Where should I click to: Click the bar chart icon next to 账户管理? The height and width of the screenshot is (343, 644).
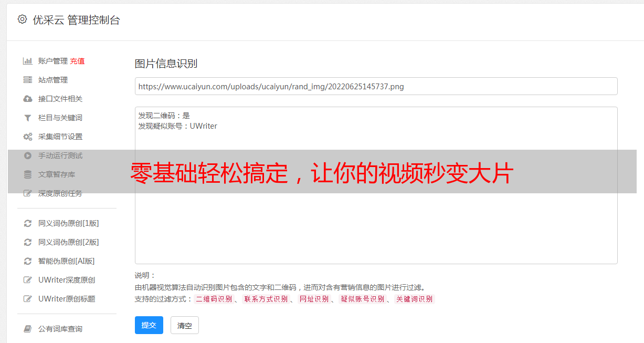coord(28,61)
